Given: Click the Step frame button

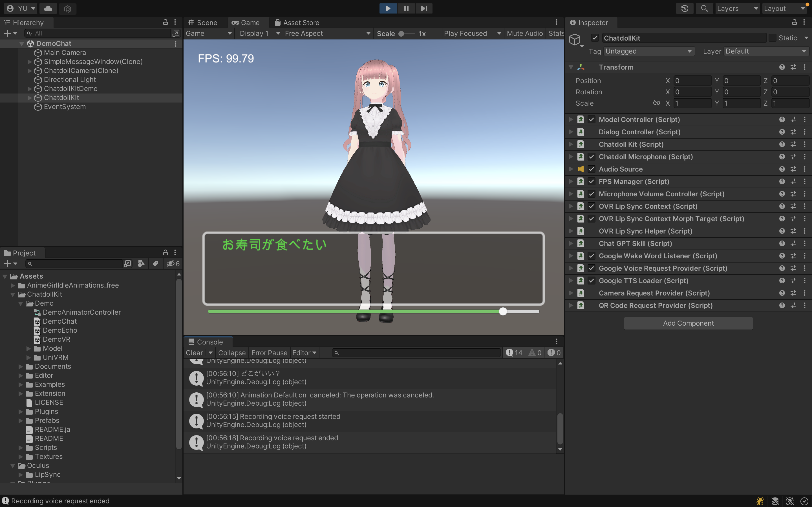Looking at the screenshot, I should pos(424,8).
